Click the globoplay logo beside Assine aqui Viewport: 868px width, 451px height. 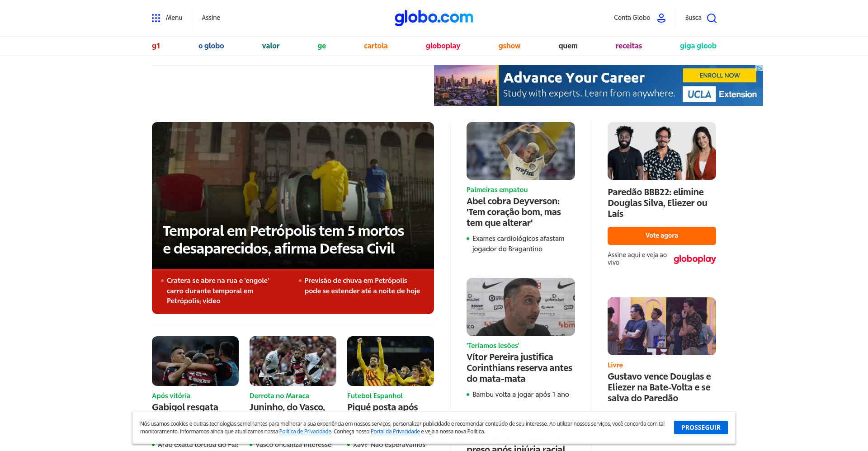point(694,259)
